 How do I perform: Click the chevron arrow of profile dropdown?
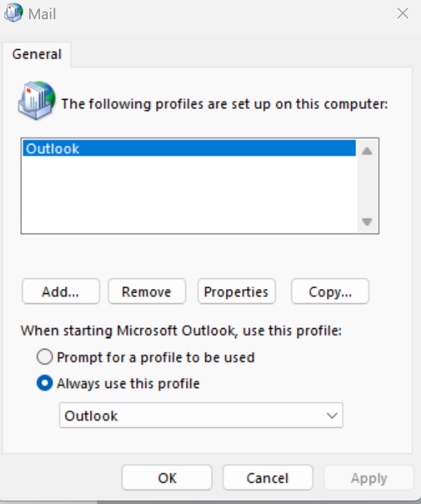pyautogui.click(x=331, y=416)
